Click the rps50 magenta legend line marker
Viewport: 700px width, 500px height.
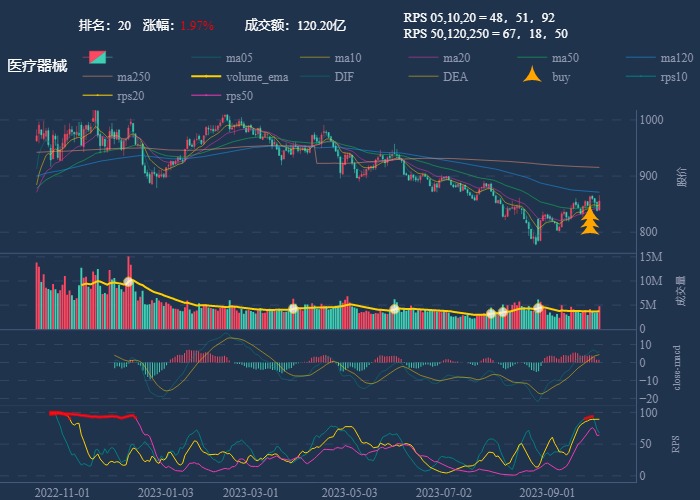tap(206, 96)
